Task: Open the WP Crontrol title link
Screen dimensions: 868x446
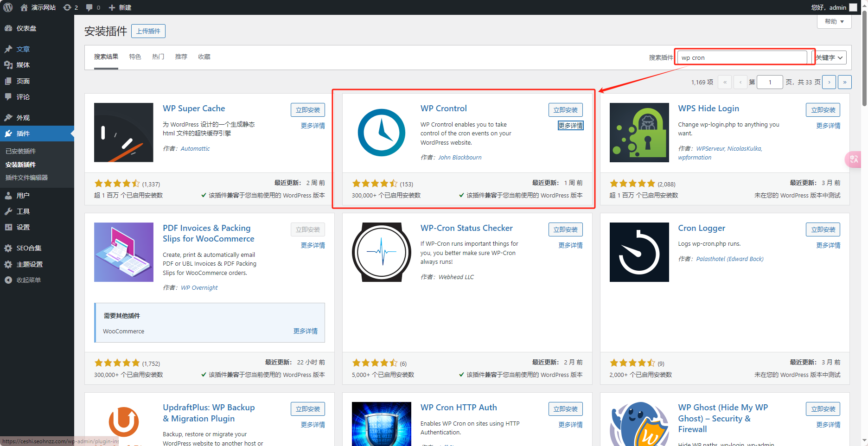Action: [x=444, y=108]
